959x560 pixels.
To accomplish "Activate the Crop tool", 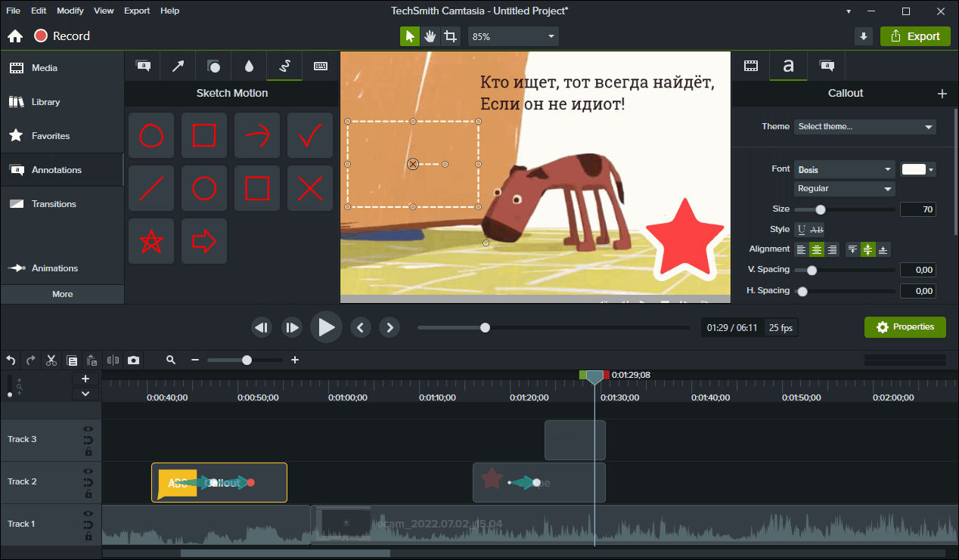I will pyautogui.click(x=451, y=36).
